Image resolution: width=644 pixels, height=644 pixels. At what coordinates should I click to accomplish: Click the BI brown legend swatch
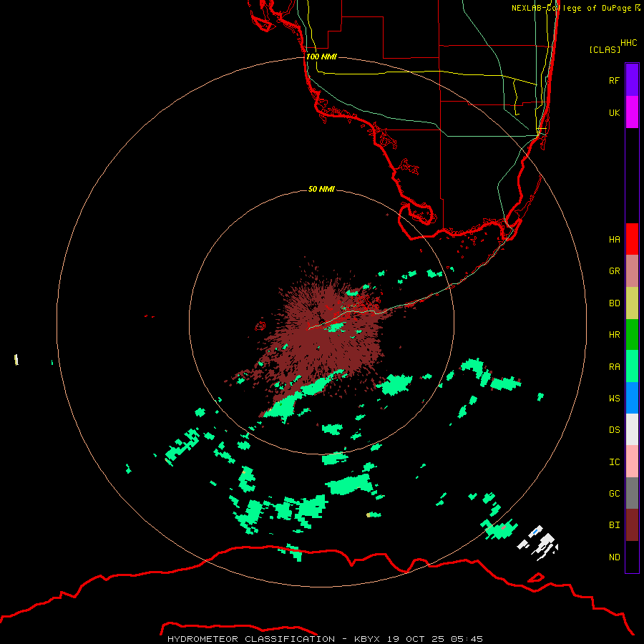pos(632,525)
